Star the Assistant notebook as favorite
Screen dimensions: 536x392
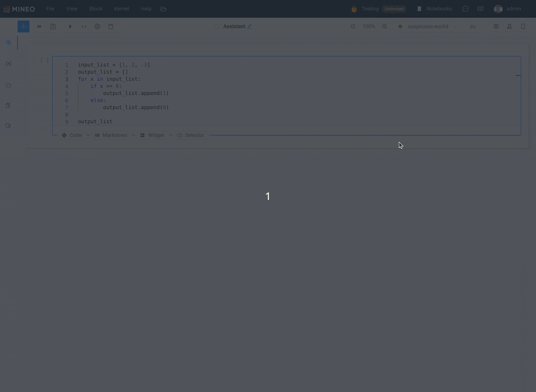point(217,26)
